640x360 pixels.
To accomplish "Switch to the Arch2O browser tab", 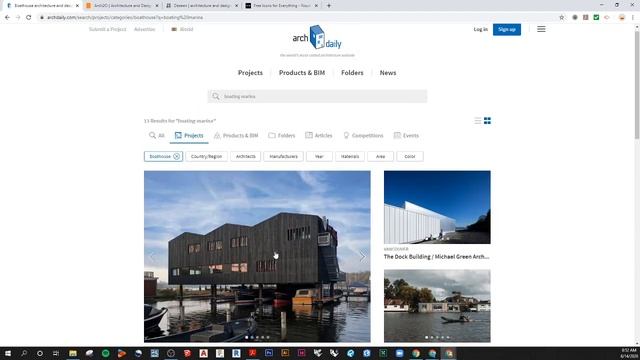I will [122, 6].
